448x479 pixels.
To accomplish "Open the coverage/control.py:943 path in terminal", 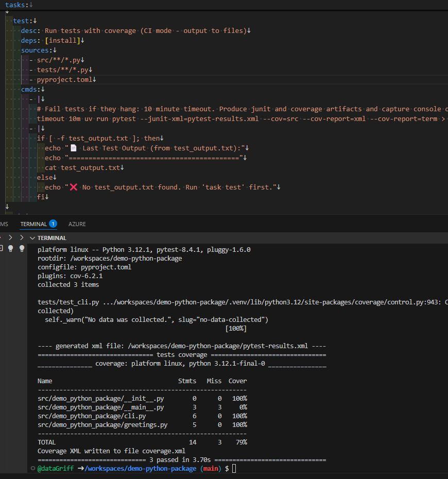I will click(277, 302).
